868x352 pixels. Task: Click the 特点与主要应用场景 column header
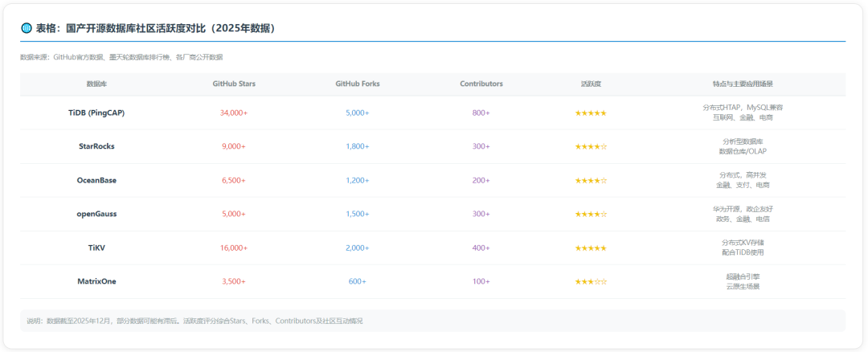click(x=743, y=84)
